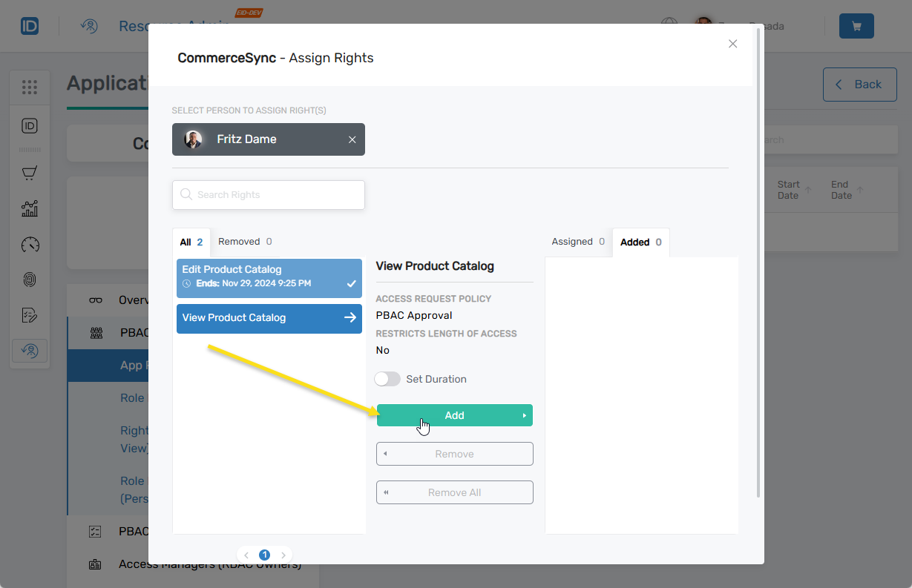Click the shopping cart button in header
This screenshot has width=912, height=588.
click(856, 26)
